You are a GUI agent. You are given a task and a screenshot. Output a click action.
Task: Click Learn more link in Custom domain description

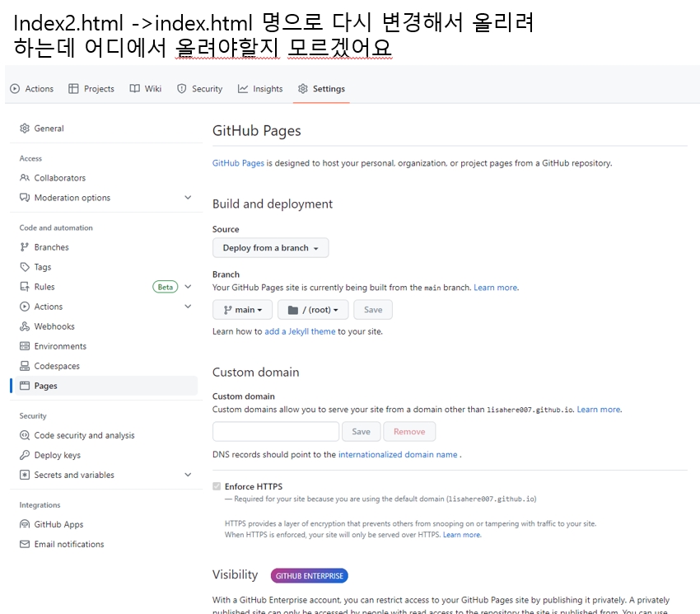[x=599, y=410]
